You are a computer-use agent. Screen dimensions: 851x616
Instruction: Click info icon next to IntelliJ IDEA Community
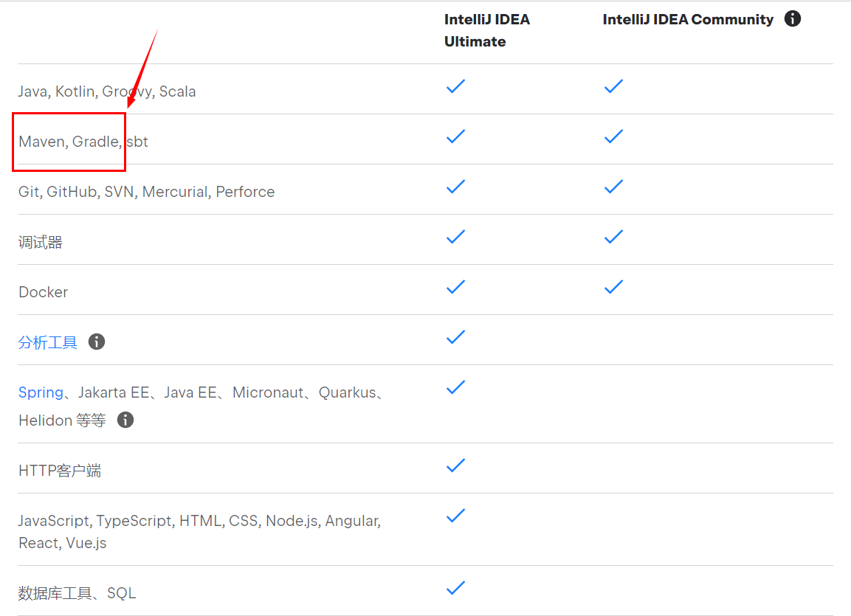click(x=793, y=19)
